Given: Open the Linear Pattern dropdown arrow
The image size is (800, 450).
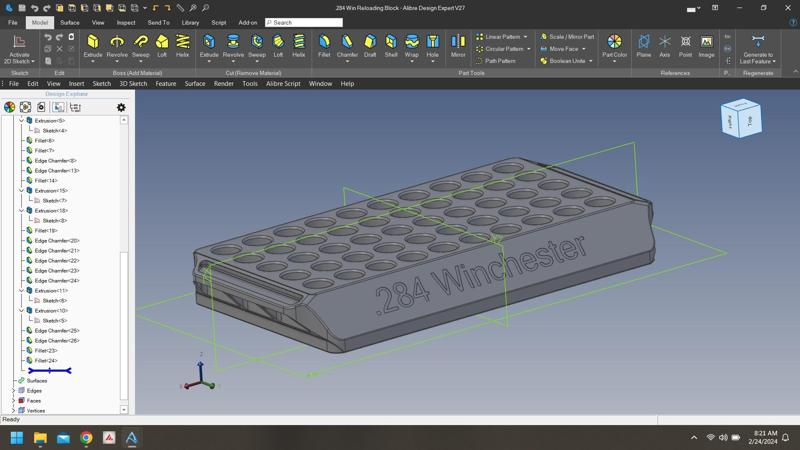Looking at the screenshot, I should [526, 37].
